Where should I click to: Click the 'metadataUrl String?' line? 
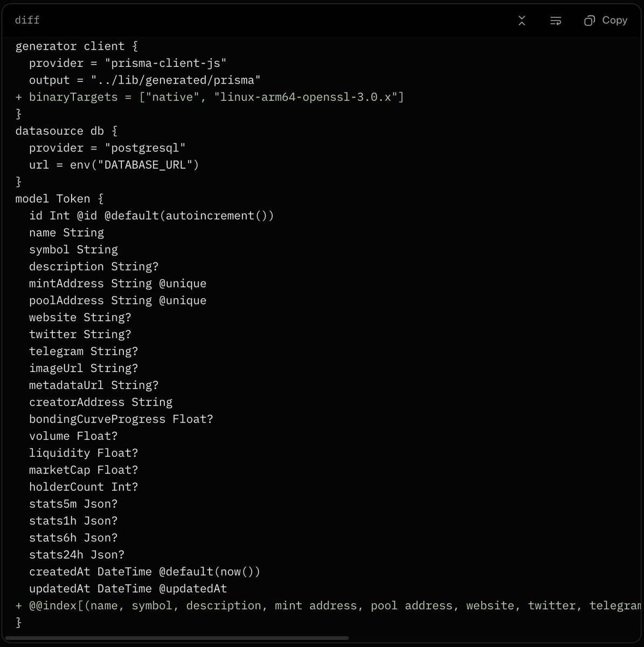[x=94, y=386]
